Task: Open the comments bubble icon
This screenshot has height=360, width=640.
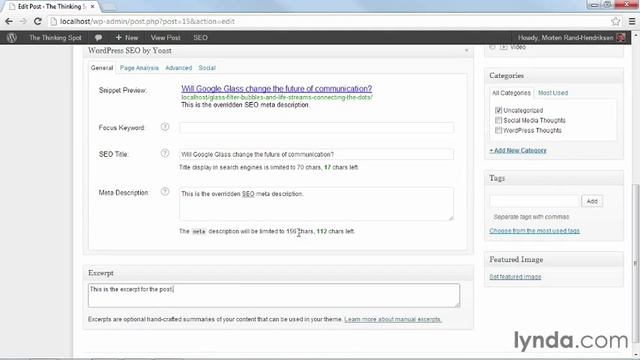Action: 98,38
